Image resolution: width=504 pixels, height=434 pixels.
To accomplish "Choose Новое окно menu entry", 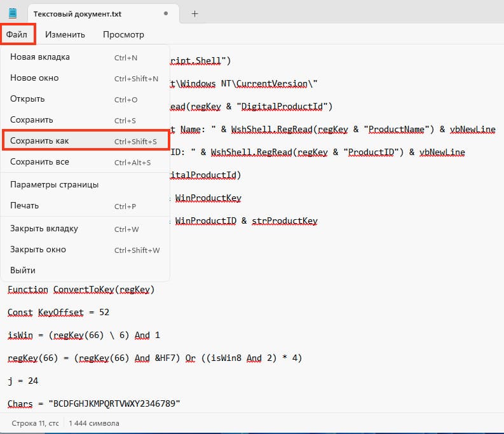I will coord(34,78).
